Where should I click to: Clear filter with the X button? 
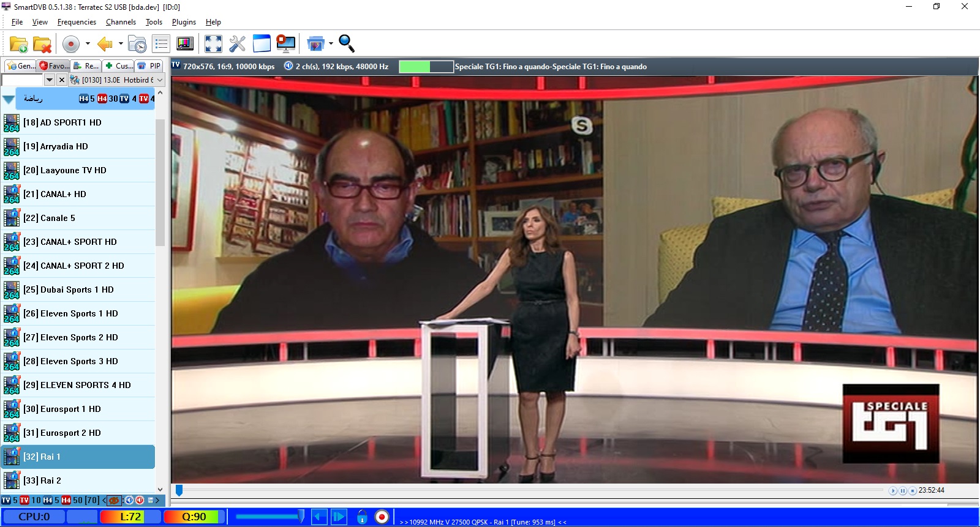click(62, 80)
